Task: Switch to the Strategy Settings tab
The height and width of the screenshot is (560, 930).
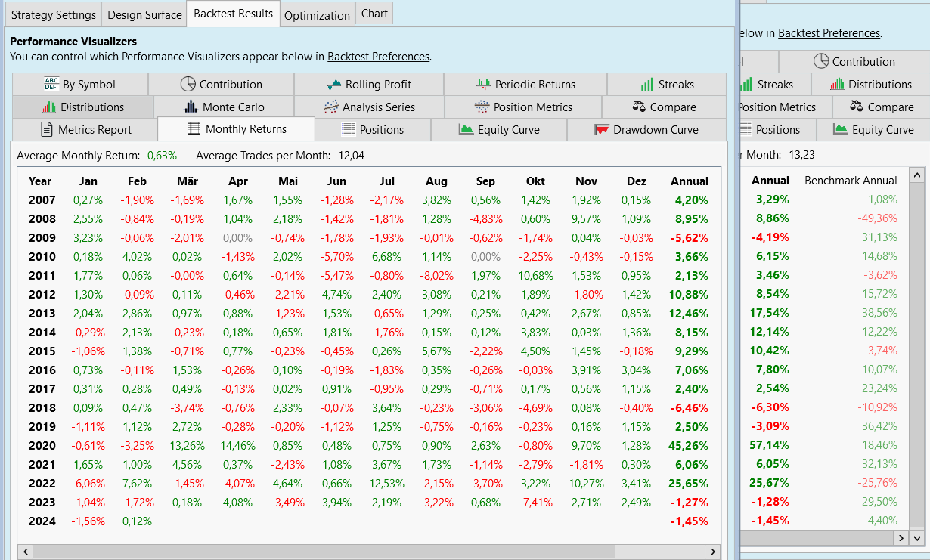Action: 54,15
